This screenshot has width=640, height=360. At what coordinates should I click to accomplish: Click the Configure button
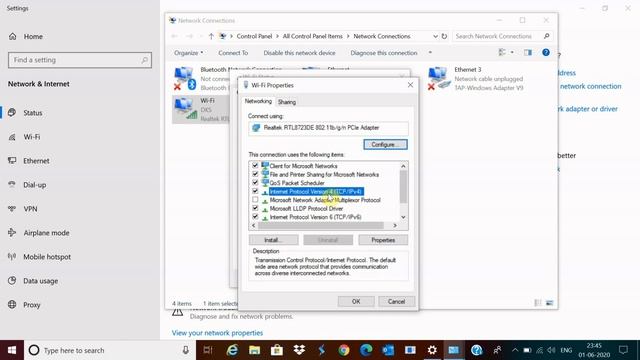click(385, 144)
